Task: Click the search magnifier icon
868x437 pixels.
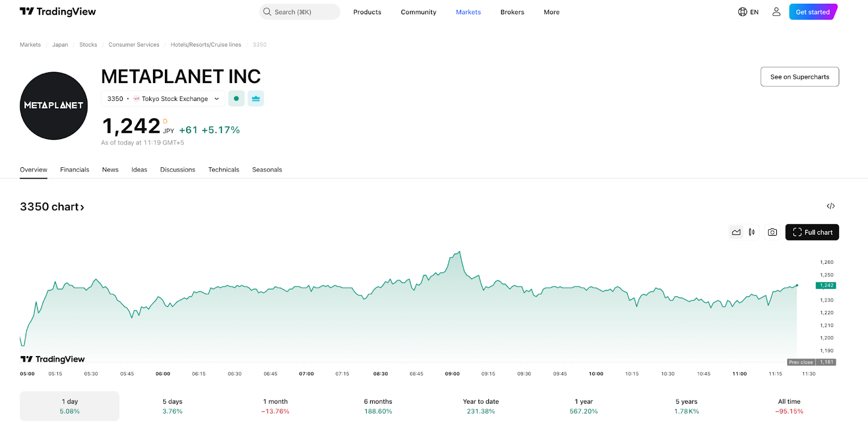Action: click(267, 12)
